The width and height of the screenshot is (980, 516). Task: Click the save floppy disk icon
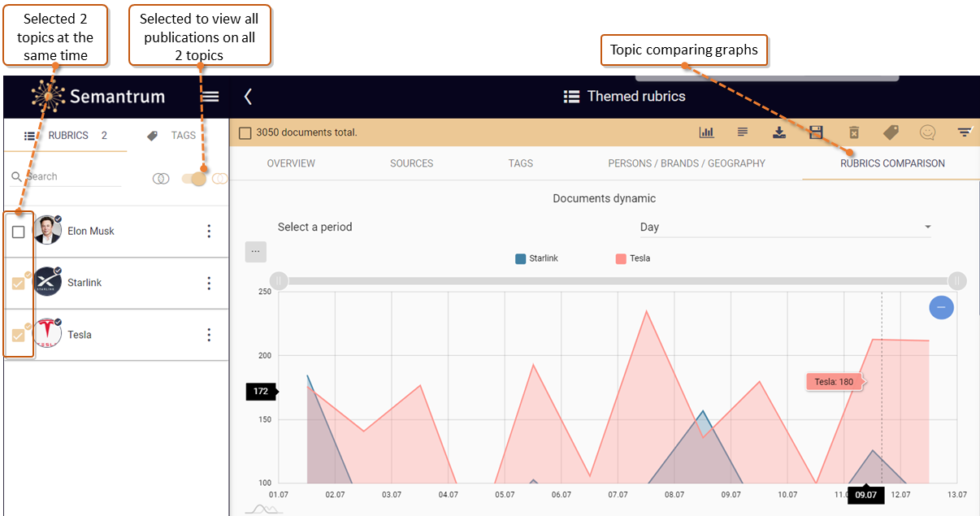pyautogui.click(x=816, y=132)
